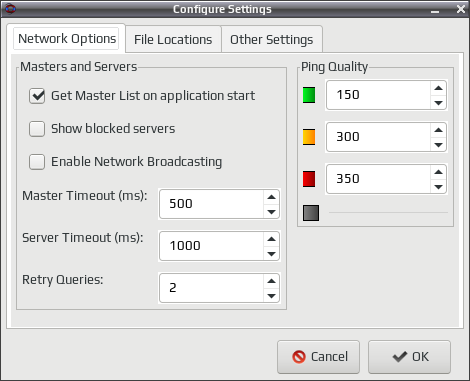Decrease orange ping threshold with down arrow

coord(438,145)
